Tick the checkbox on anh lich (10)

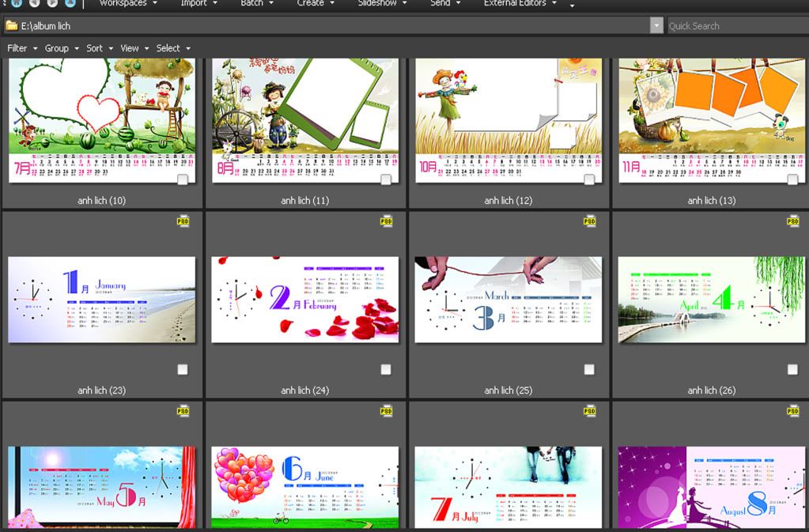pos(183,179)
